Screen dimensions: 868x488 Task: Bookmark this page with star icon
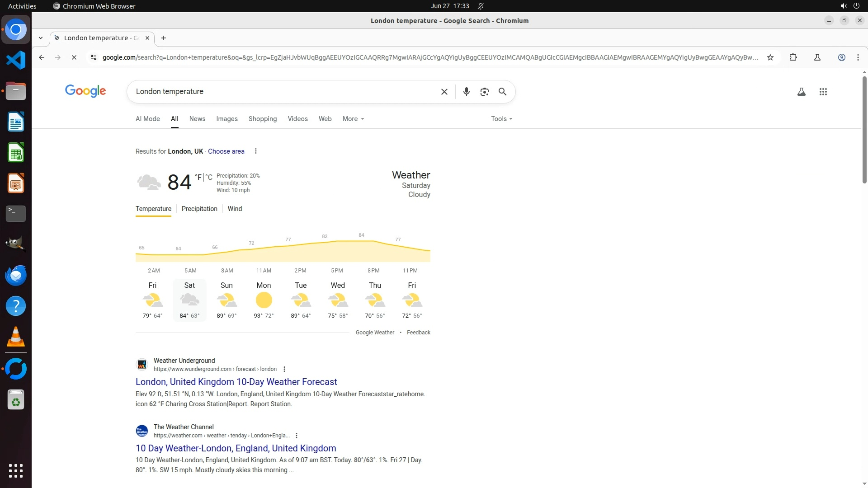coord(770,57)
